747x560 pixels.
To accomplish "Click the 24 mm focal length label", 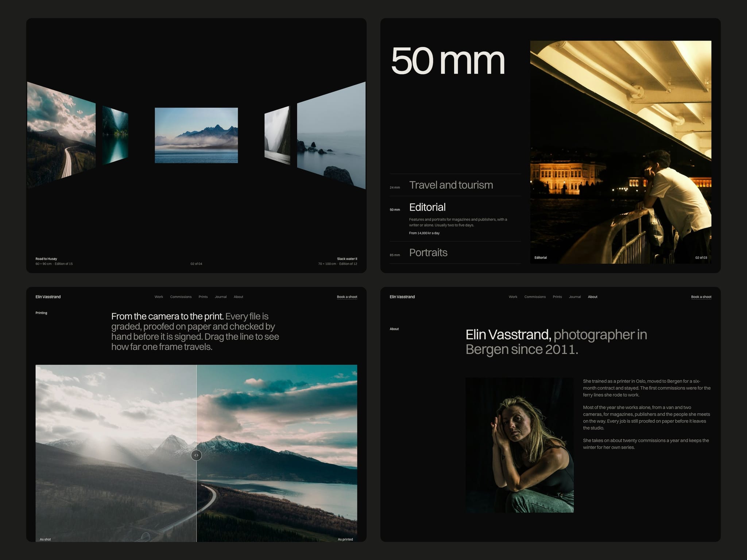I will point(395,187).
